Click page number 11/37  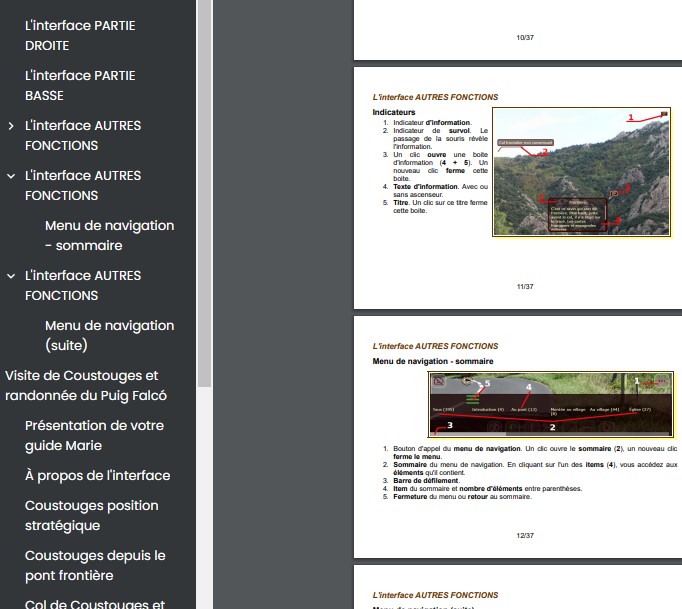525,287
